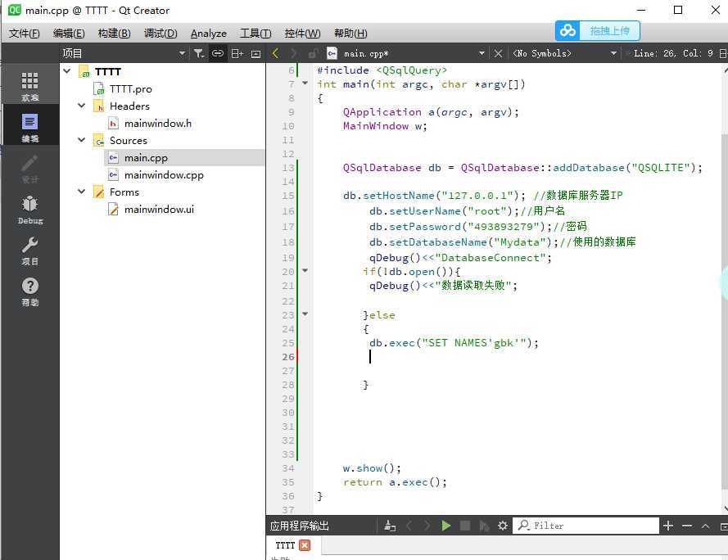Switch to Debug mode
Viewport: 728px width, 560px height.
point(29,209)
